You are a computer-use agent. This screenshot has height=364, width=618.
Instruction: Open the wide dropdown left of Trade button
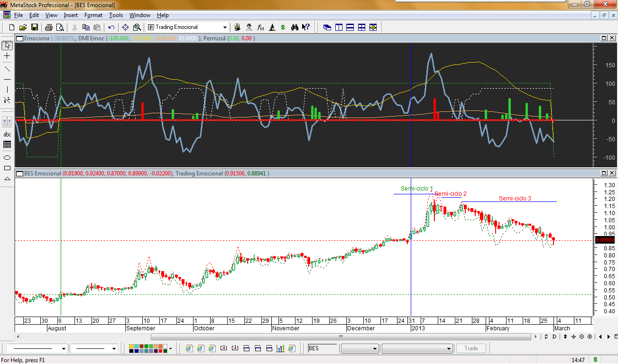coord(417,348)
